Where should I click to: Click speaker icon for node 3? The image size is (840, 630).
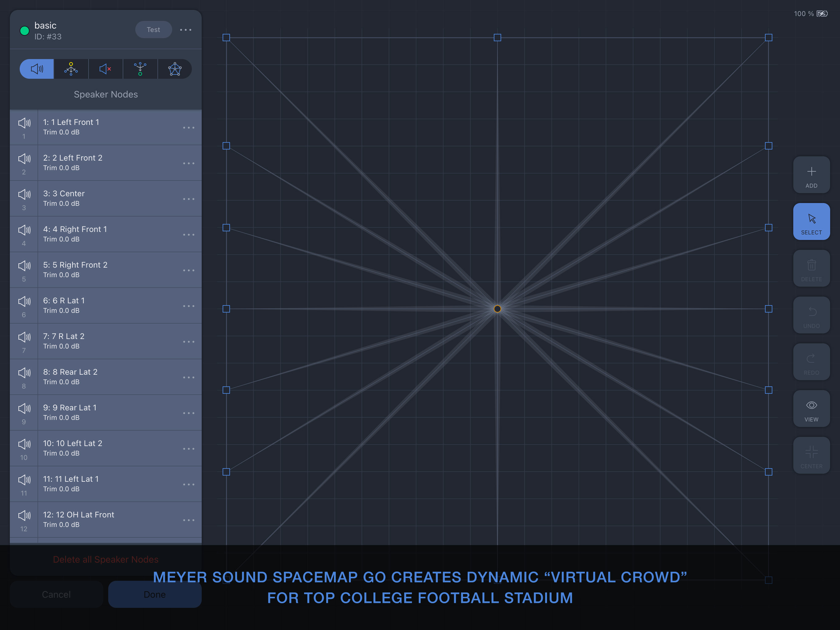[x=24, y=194]
